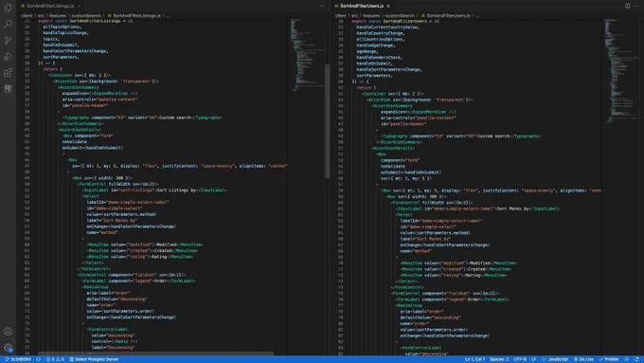Open the Manage gear icon

(8, 348)
